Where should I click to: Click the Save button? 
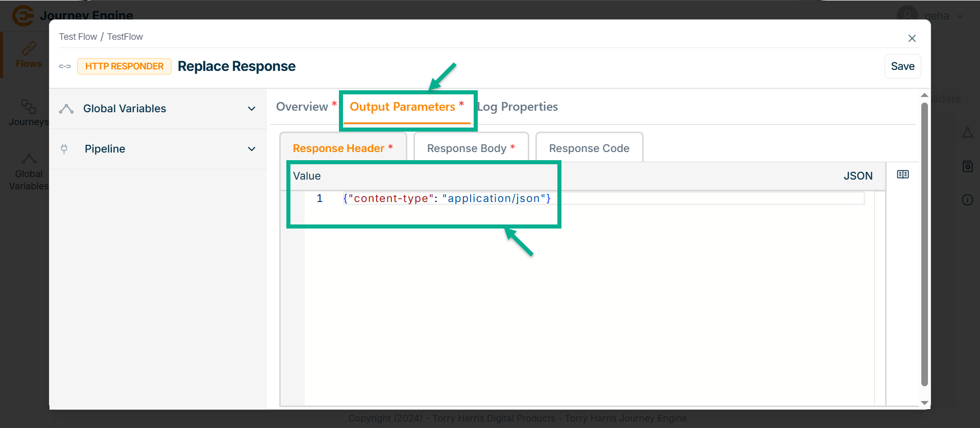pyautogui.click(x=902, y=66)
